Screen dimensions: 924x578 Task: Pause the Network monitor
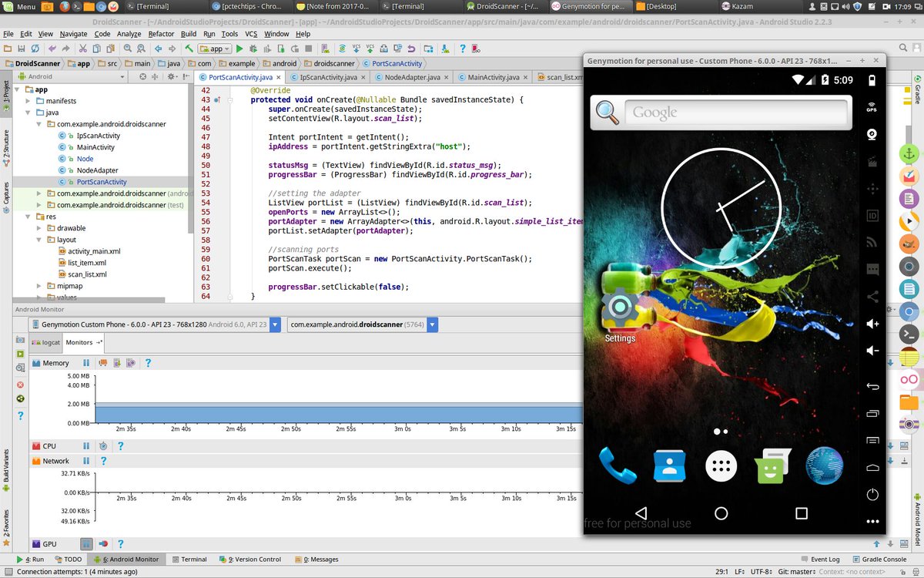[x=86, y=461]
